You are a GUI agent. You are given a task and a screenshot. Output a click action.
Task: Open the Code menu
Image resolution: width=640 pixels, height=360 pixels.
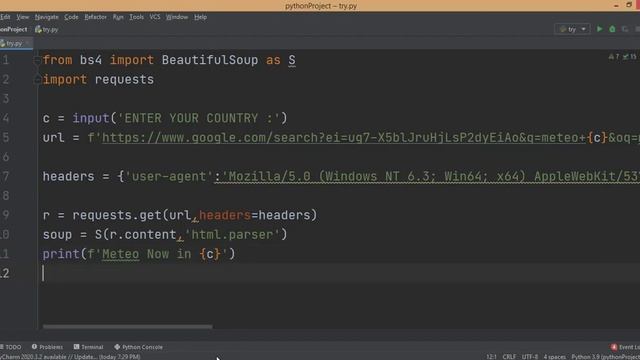click(71, 17)
